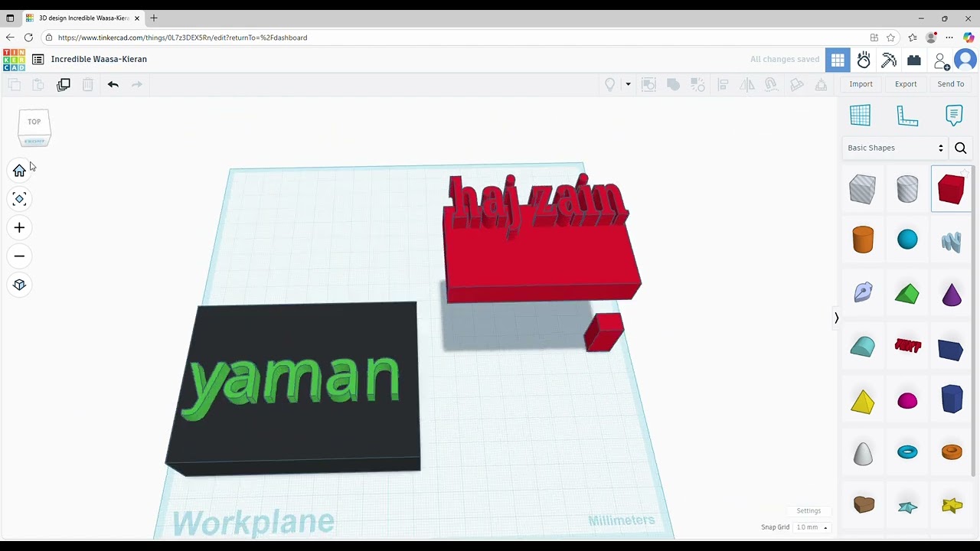Click the Show all lightbulb icon
Screen dimensions: 980x551
(610, 84)
